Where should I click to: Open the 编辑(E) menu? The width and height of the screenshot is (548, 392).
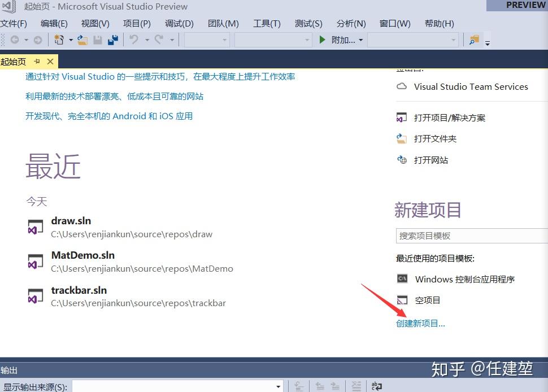(54, 23)
